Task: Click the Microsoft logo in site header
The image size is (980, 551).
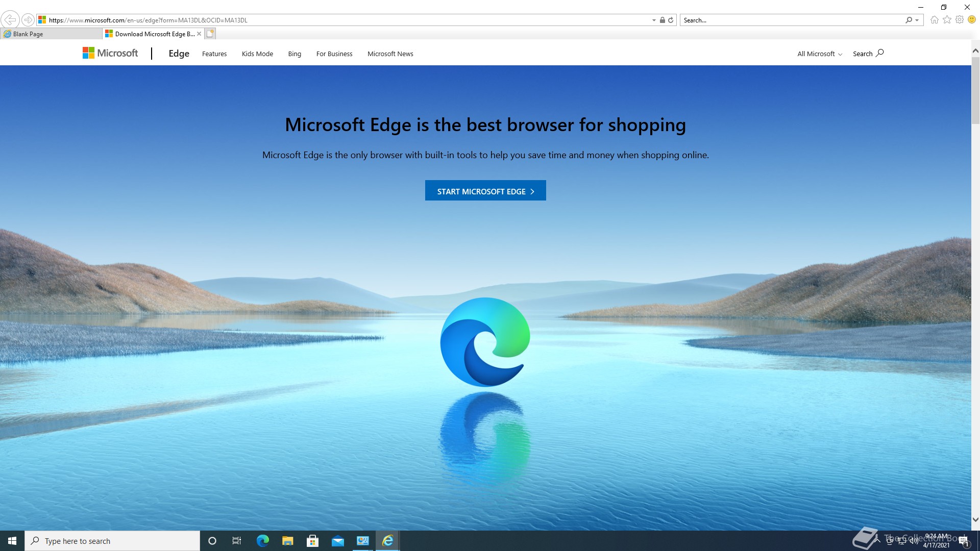Action: tap(110, 53)
